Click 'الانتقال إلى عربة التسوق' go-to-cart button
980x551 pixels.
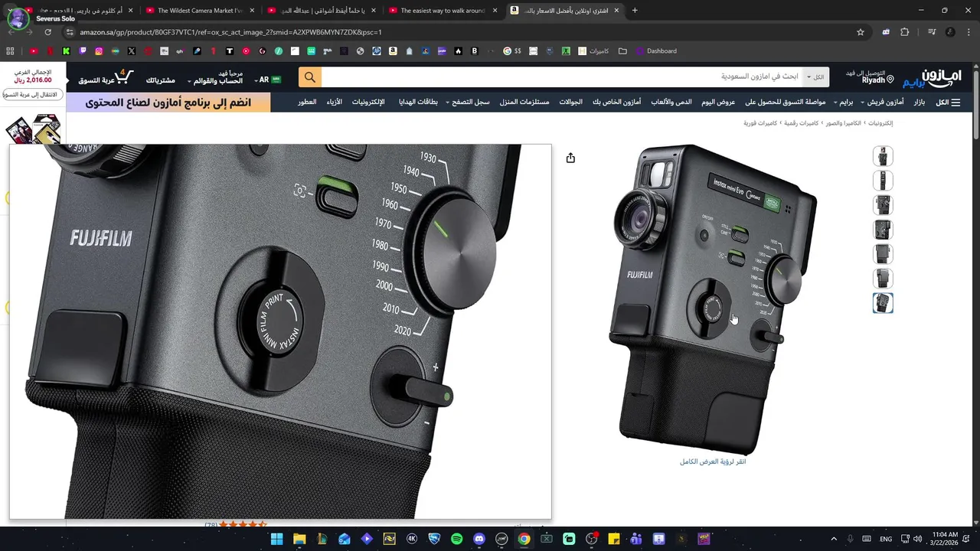tap(32, 94)
